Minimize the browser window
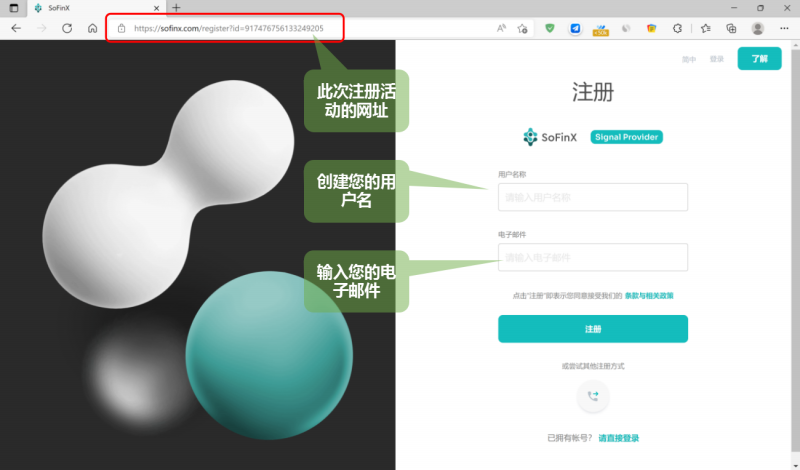This screenshot has height=470, width=800. [x=734, y=8]
